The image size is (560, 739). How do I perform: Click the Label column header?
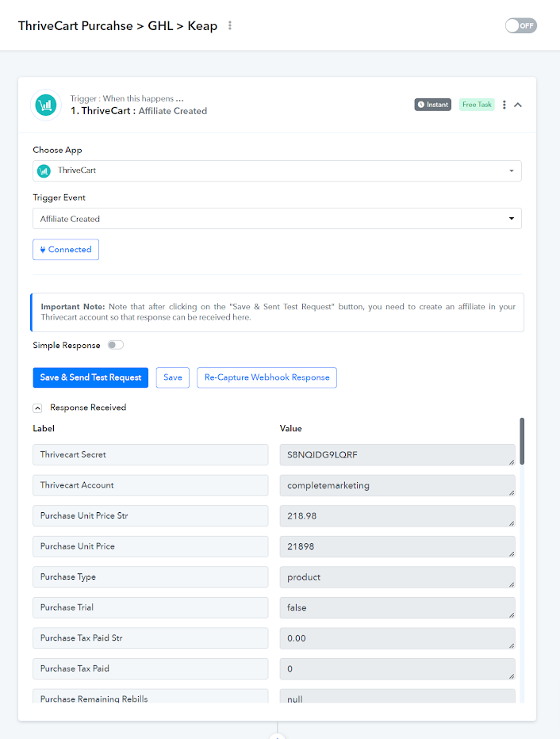coord(44,428)
